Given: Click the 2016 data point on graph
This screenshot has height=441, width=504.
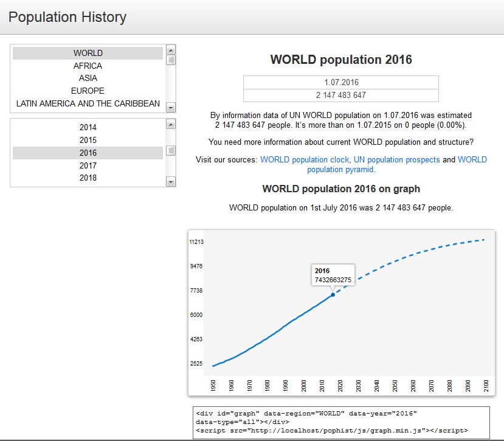Looking at the screenshot, I should click(333, 294).
